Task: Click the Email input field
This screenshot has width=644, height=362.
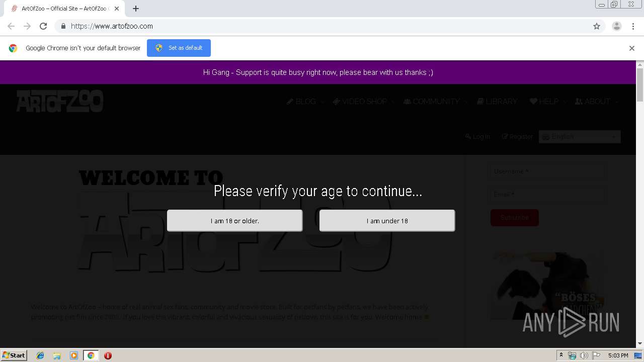Action: coord(548,195)
